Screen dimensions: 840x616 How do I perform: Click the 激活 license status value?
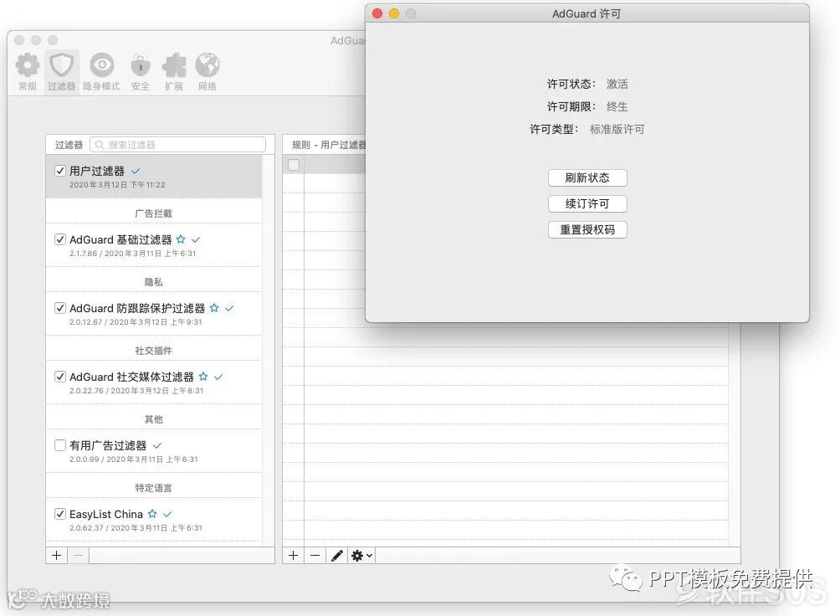point(617,85)
